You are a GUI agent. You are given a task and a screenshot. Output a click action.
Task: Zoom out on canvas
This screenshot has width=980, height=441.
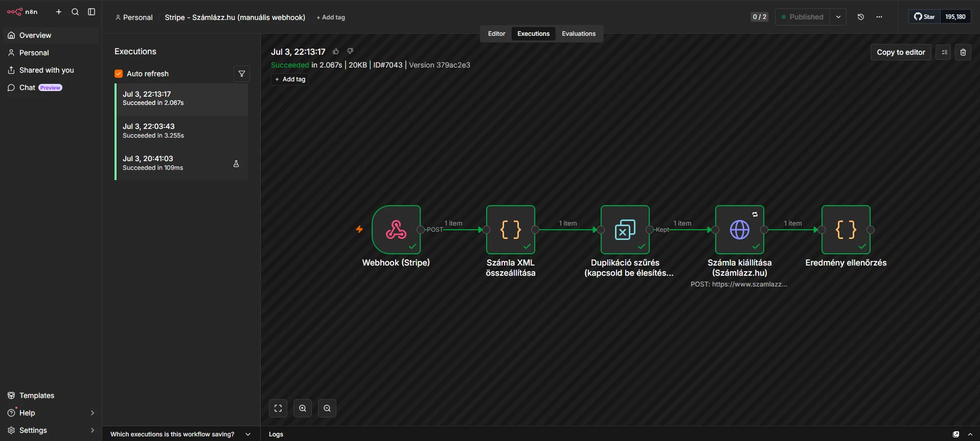327,408
